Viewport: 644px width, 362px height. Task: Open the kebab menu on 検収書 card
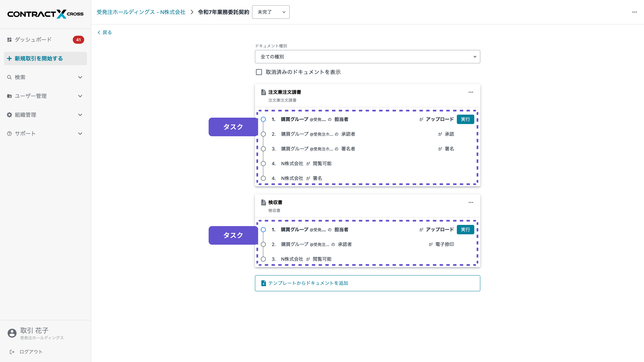[470, 202]
